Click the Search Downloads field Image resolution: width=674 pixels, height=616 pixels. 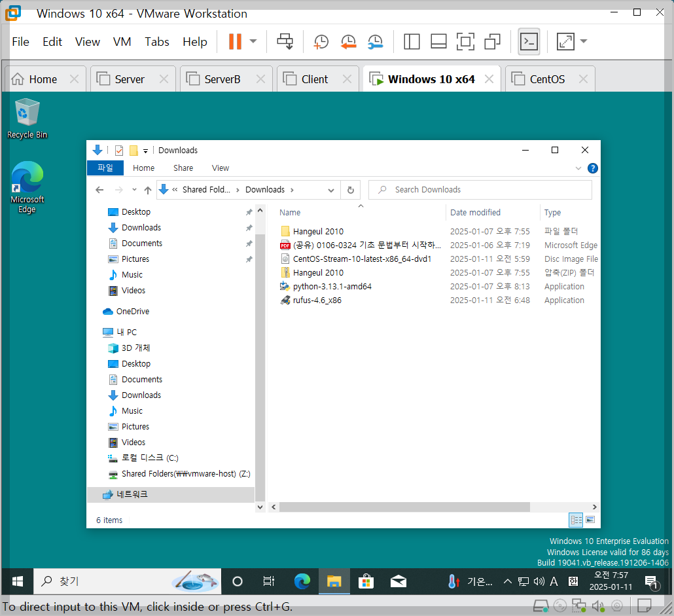point(480,190)
